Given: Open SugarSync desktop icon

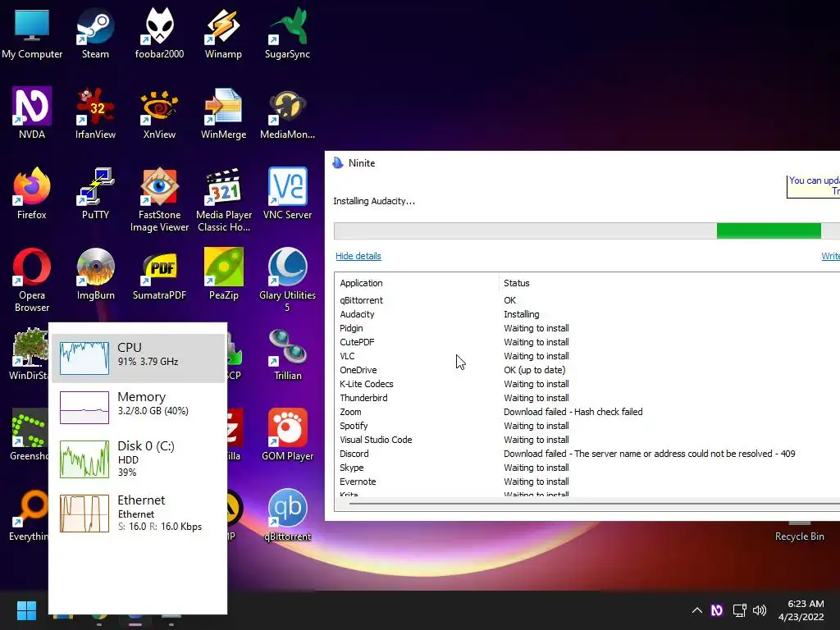Looking at the screenshot, I should [287, 33].
